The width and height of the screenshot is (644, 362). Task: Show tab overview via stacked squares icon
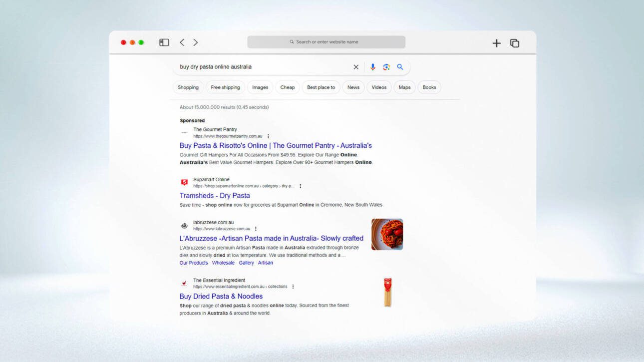[x=514, y=43]
